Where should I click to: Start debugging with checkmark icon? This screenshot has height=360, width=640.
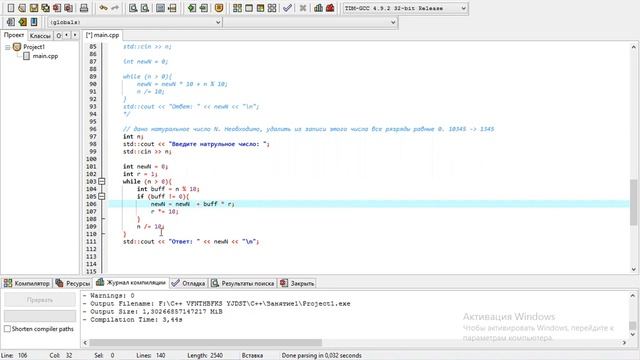tap(287, 8)
